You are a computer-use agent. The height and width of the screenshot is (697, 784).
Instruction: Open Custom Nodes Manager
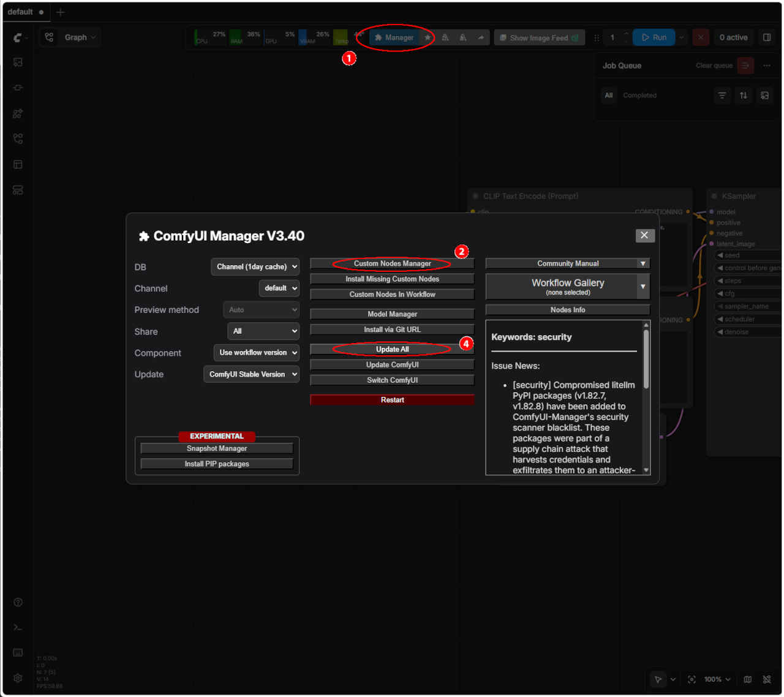point(392,263)
